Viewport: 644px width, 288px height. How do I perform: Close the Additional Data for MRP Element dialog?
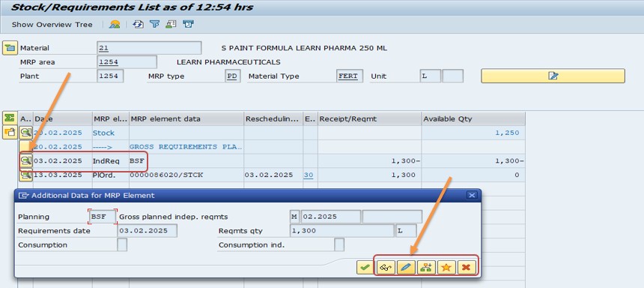pos(472,195)
